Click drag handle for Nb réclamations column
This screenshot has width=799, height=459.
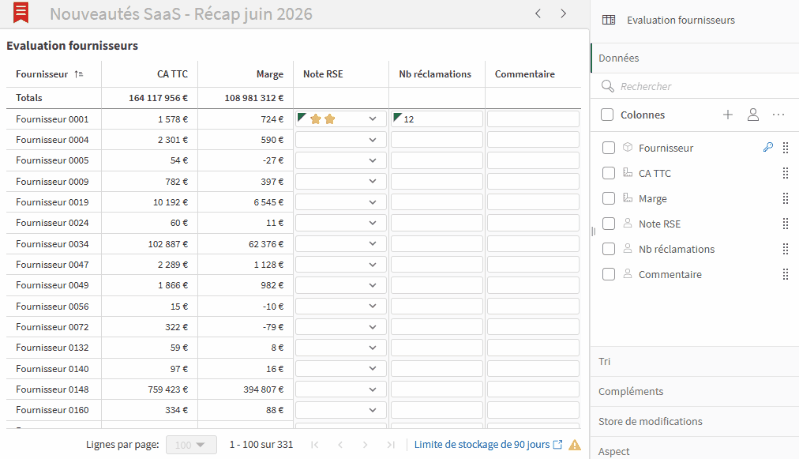click(785, 249)
